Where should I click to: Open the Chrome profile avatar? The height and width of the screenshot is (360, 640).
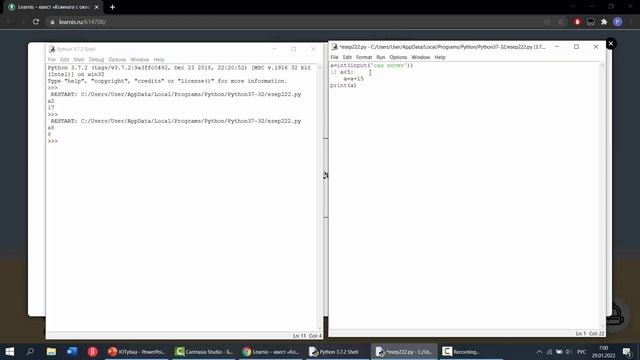tap(618, 22)
